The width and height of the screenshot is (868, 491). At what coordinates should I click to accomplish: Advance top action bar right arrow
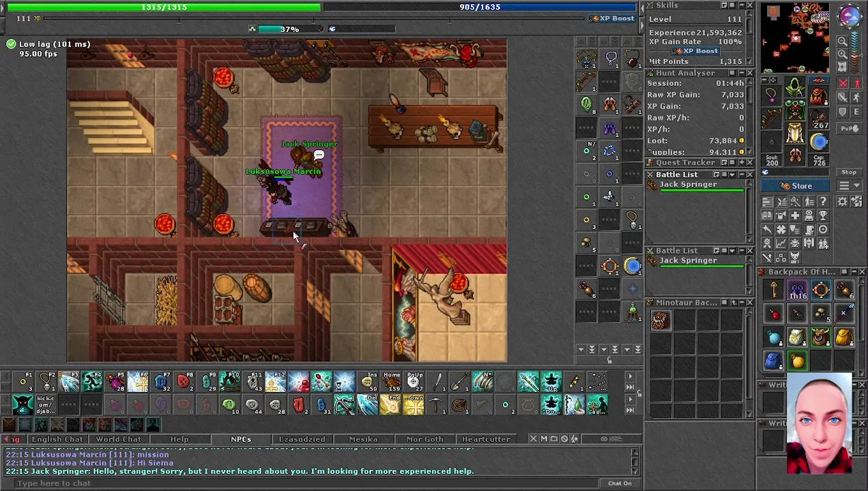click(631, 376)
